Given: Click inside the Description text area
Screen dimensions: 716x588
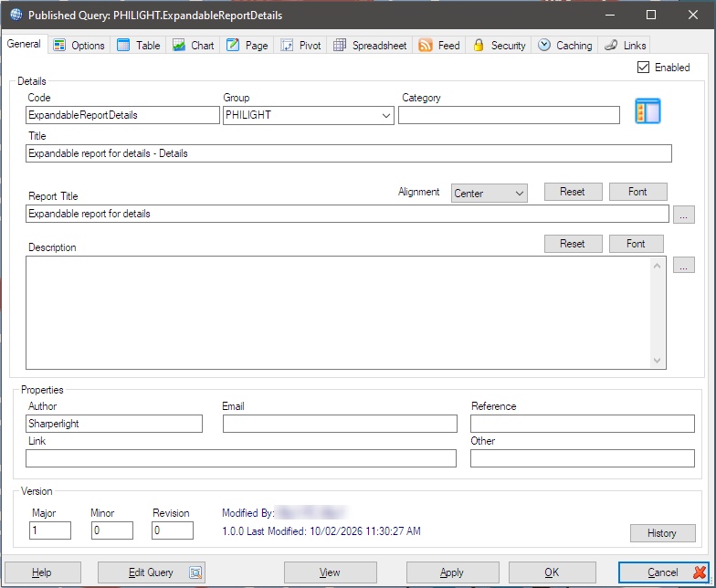Looking at the screenshot, I should pos(338,312).
